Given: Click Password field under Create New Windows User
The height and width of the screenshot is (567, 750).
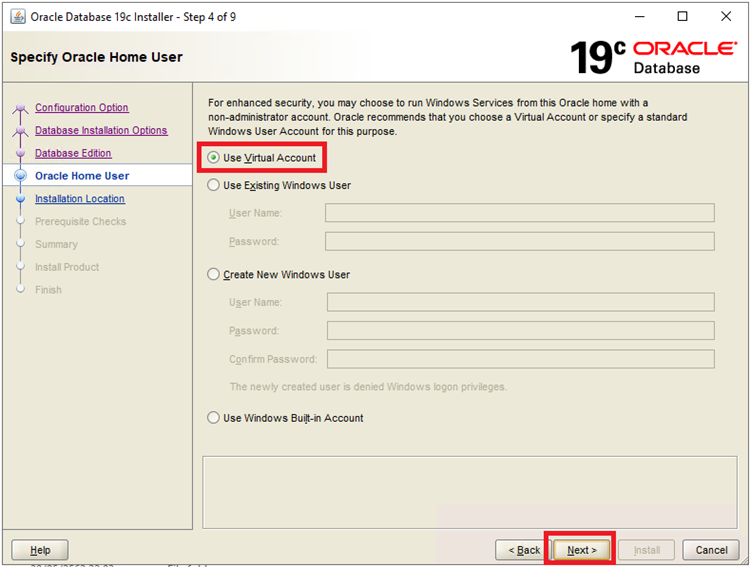Looking at the screenshot, I should tap(521, 331).
